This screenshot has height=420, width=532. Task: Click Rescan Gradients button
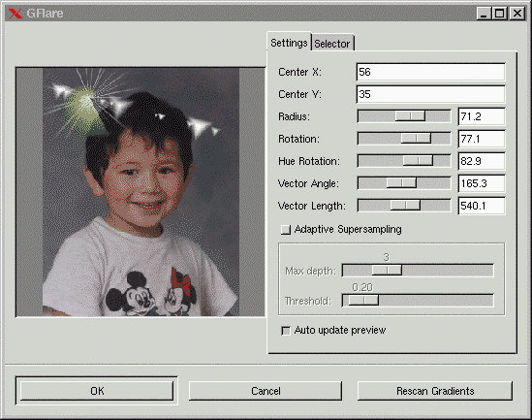435,391
